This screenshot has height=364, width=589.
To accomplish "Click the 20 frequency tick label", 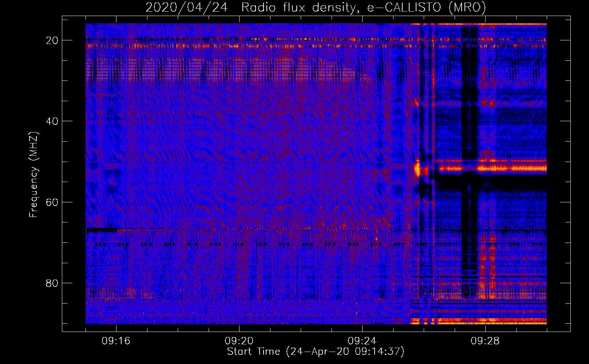I will click(52, 40).
